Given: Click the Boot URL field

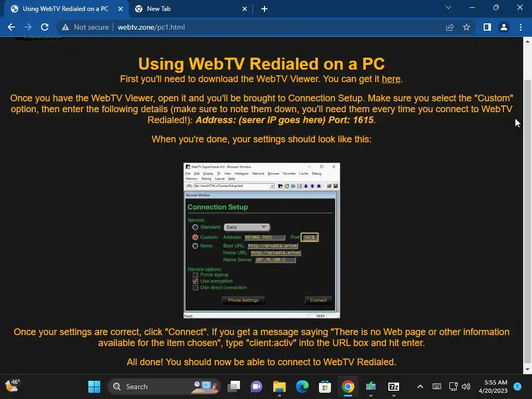Looking at the screenshot, I should [273, 246].
